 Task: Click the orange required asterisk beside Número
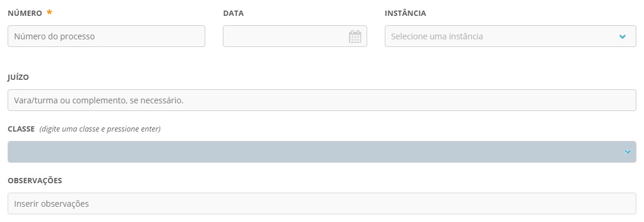[x=49, y=12]
